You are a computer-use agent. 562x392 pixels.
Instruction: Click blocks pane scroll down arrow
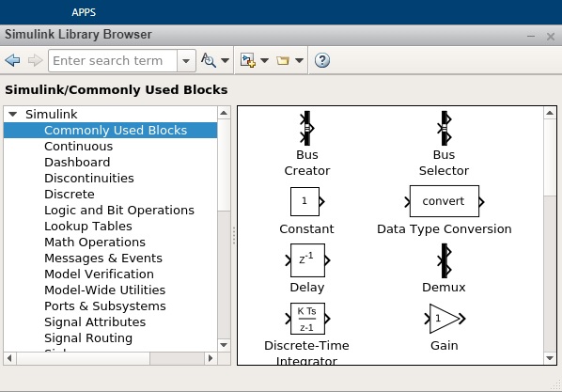tap(550, 358)
